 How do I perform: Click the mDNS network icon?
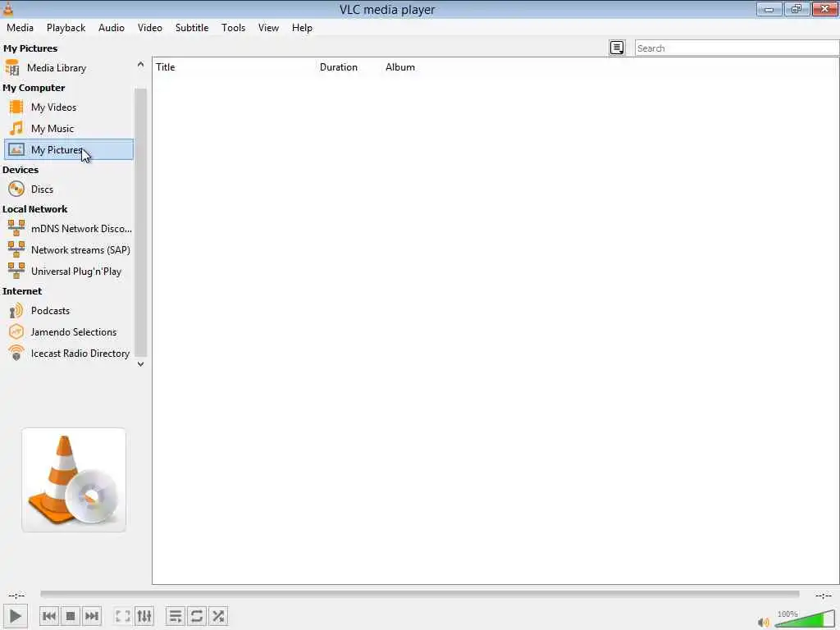pyautogui.click(x=16, y=228)
